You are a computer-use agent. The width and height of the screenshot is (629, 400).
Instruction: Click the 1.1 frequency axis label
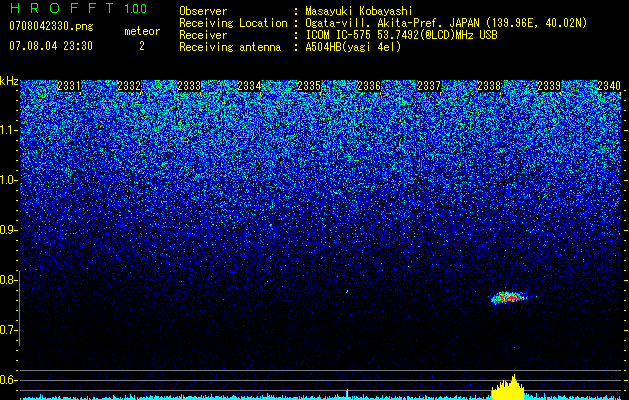click(x=8, y=130)
